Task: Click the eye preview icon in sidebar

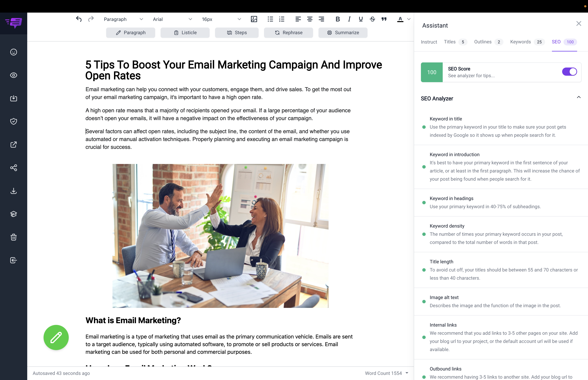Action: 14,75
